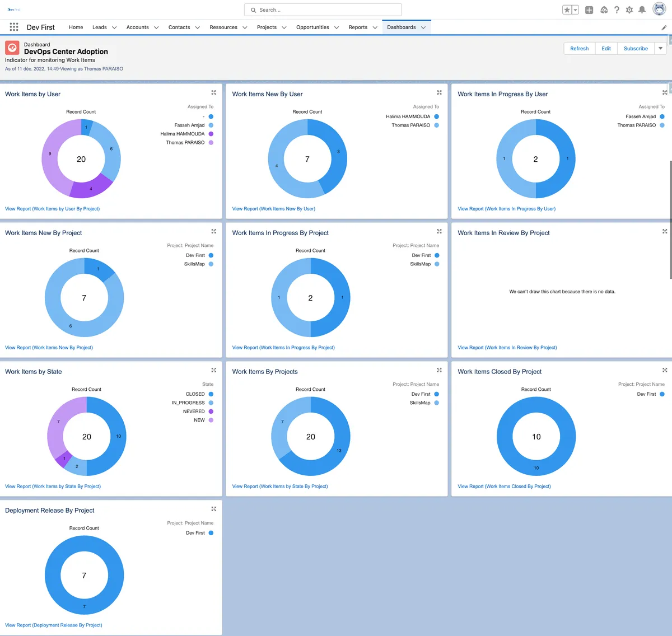Expand the Work Items New By Project chart
The width and height of the screenshot is (672, 636).
[213, 231]
